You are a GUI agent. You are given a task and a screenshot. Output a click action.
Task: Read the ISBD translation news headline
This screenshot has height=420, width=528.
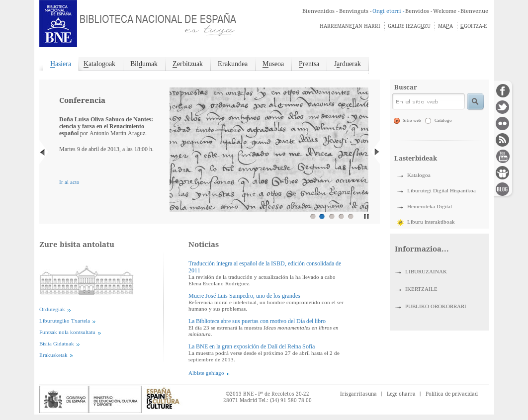tap(264, 267)
